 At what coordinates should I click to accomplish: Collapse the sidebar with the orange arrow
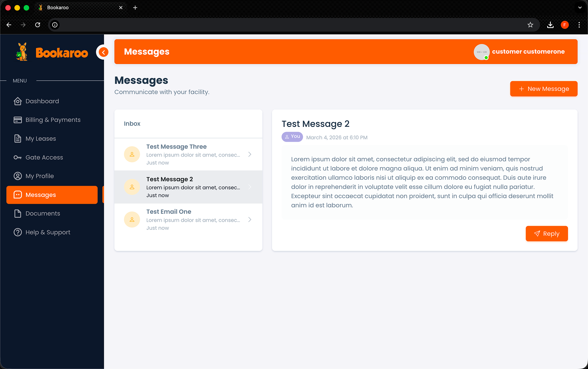[x=103, y=52]
